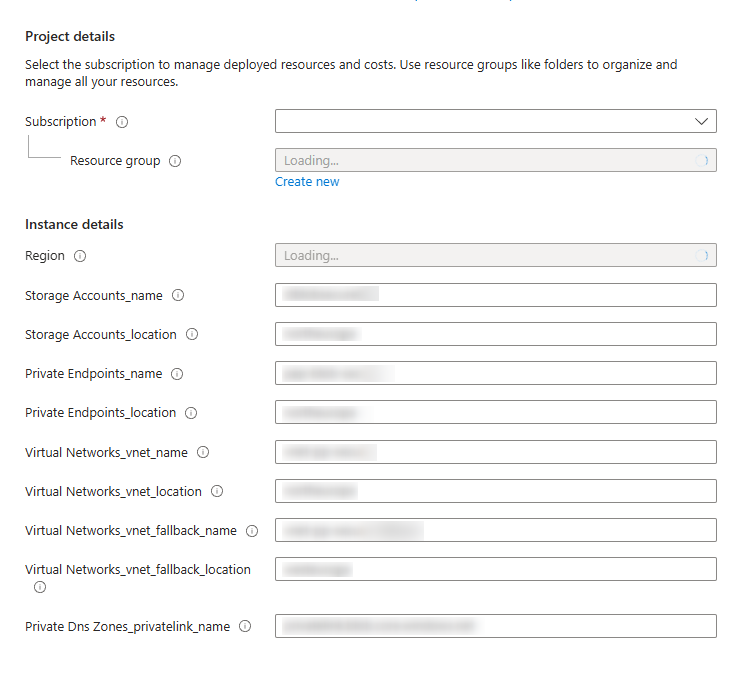Click info icon next to Subscription label

pyautogui.click(x=122, y=122)
